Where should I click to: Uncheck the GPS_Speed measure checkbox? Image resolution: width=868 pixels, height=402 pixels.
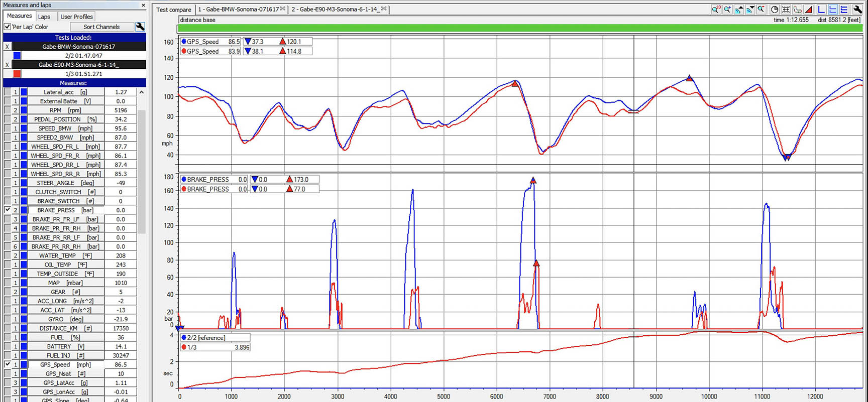click(8, 364)
